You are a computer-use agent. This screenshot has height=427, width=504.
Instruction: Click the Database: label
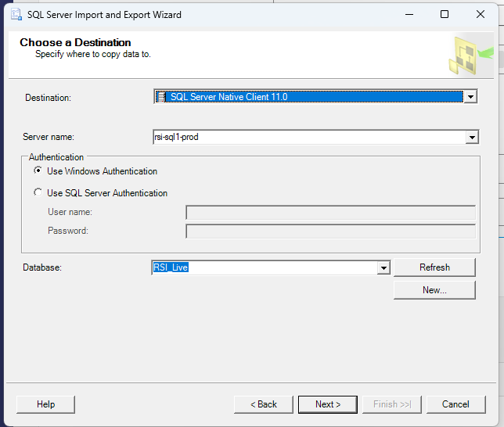[42, 267]
